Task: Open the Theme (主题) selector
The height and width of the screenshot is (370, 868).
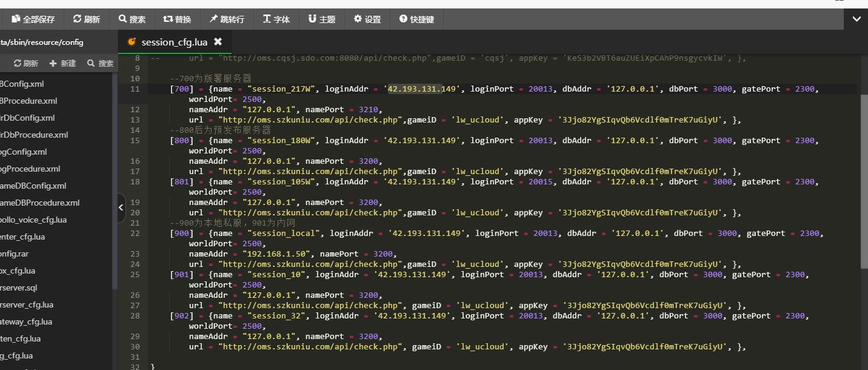Action: pyautogui.click(x=322, y=19)
